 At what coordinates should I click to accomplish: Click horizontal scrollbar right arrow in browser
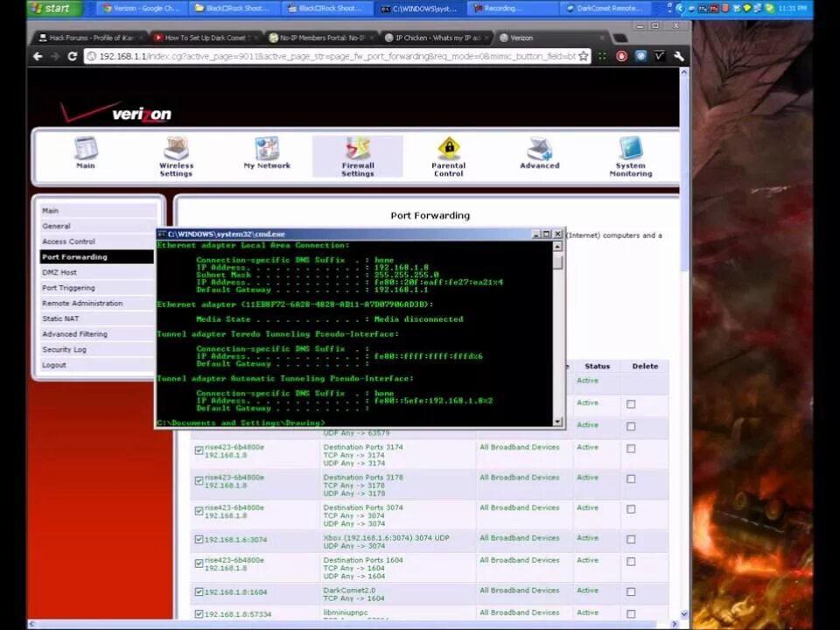click(675, 624)
